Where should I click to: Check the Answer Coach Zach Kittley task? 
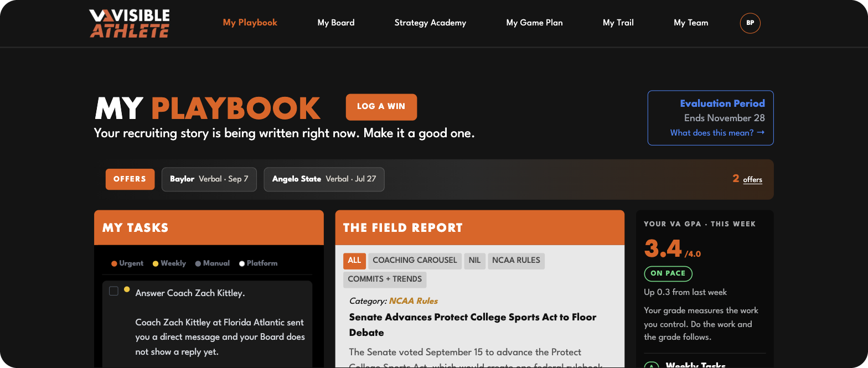[x=113, y=291]
